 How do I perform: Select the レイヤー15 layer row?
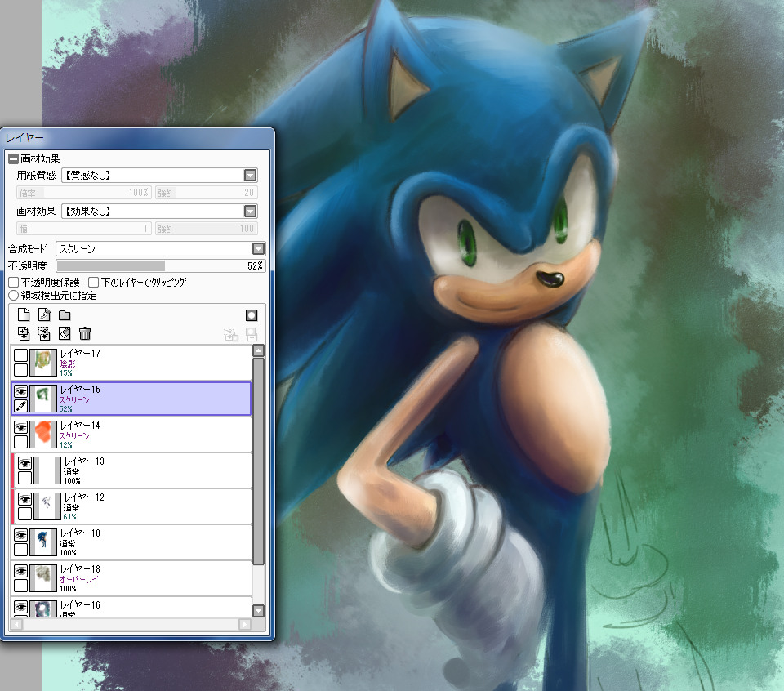[x=131, y=399]
